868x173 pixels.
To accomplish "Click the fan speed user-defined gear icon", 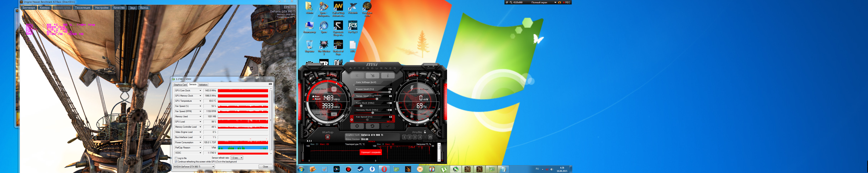I will click(x=352, y=119).
